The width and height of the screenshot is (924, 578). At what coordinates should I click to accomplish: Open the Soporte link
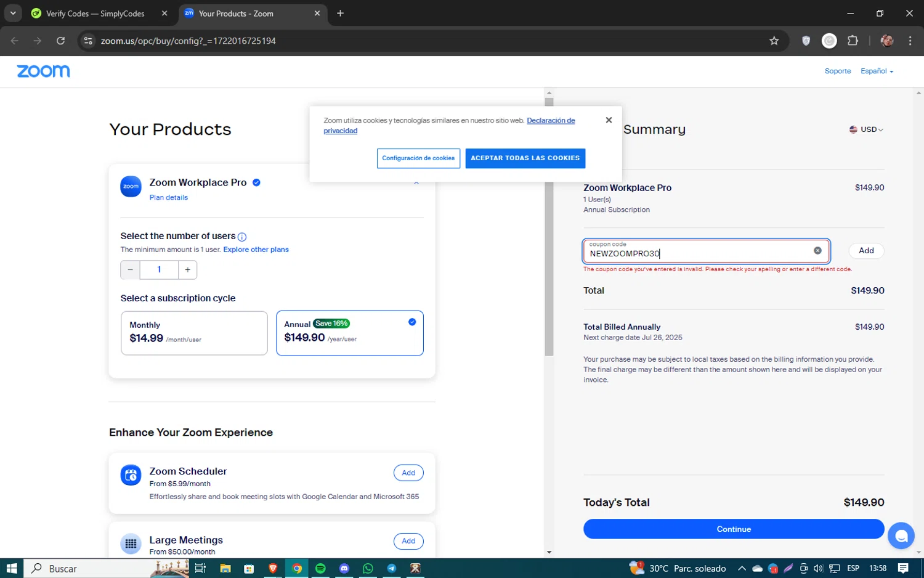[x=838, y=71]
